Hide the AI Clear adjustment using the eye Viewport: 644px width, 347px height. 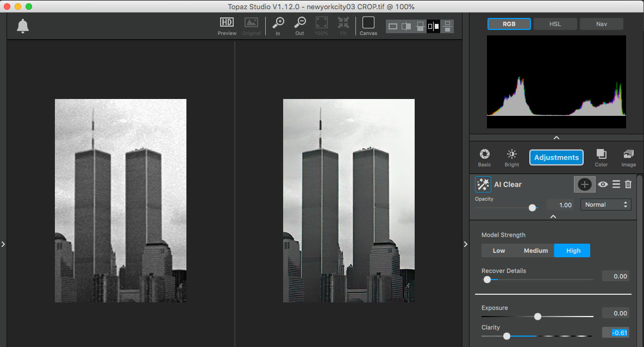(603, 184)
